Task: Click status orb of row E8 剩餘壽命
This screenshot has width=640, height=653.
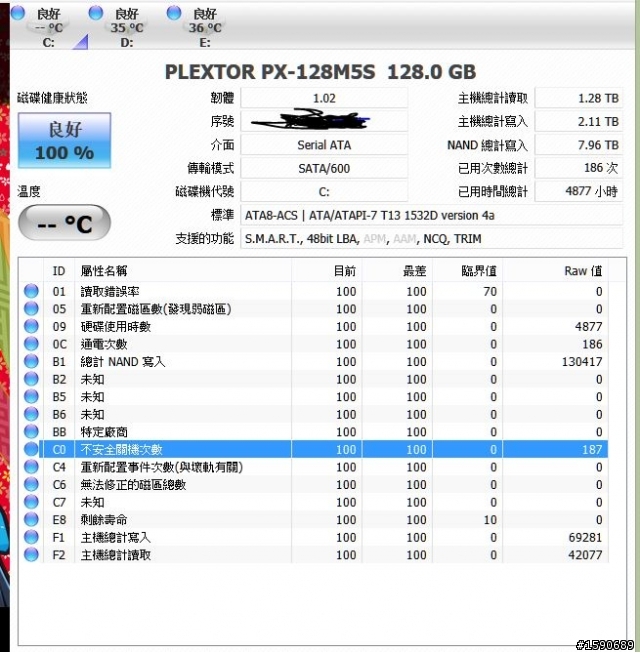Action: (31, 519)
